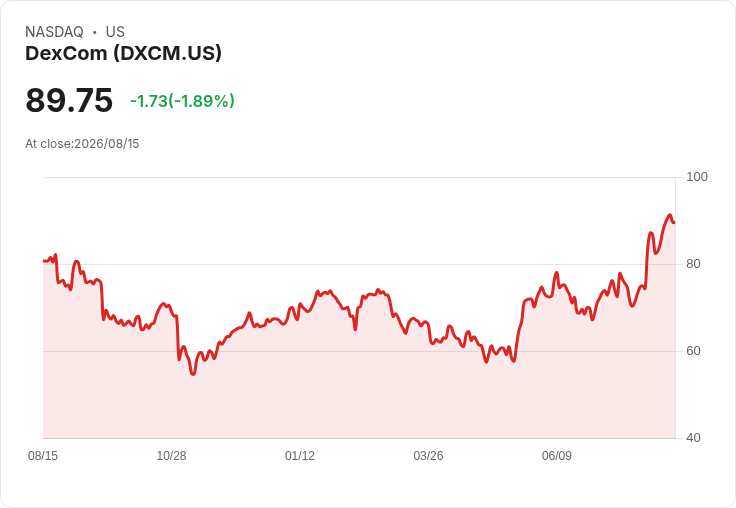Click the 40 price axis label
The height and width of the screenshot is (508, 736).
tap(693, 438)
